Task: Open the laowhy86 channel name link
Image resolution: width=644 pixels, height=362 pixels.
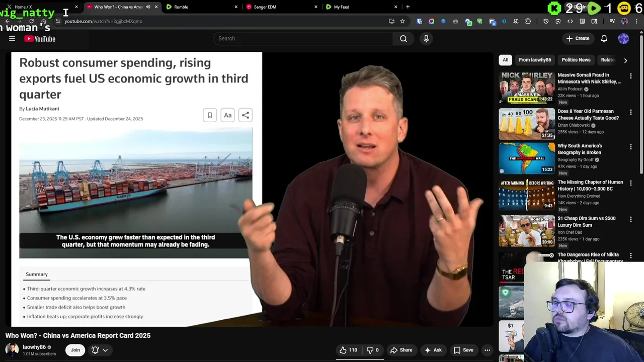Action: pos(34,347)
